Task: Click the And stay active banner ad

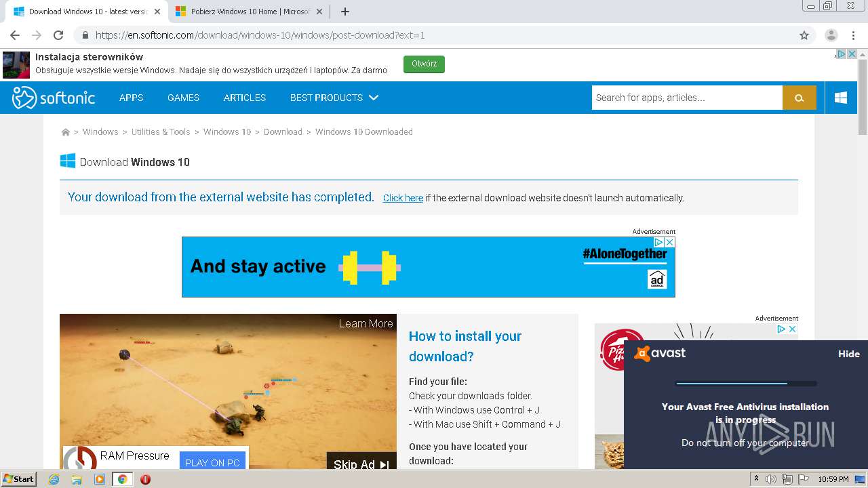Action: [x=429, y=266]
